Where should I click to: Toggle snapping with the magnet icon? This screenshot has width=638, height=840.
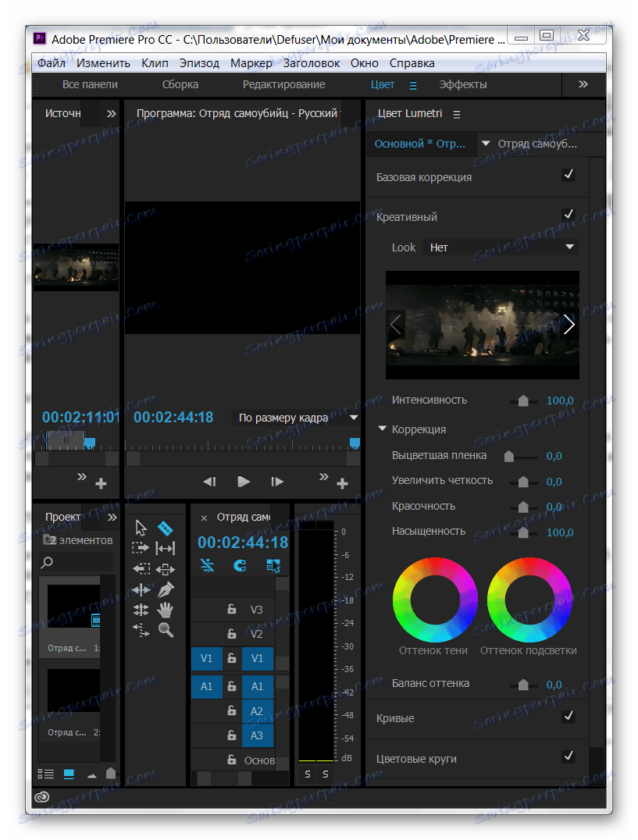point(240,564)
